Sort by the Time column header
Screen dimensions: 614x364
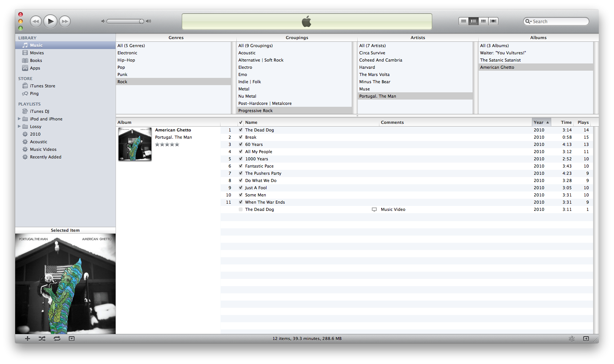click(563, 122)
